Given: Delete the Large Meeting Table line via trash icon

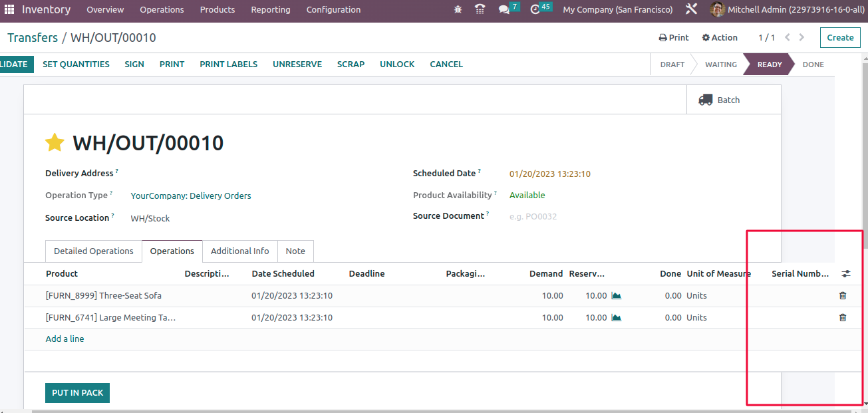Looking at the screenshot, I should tap(842, 317).
